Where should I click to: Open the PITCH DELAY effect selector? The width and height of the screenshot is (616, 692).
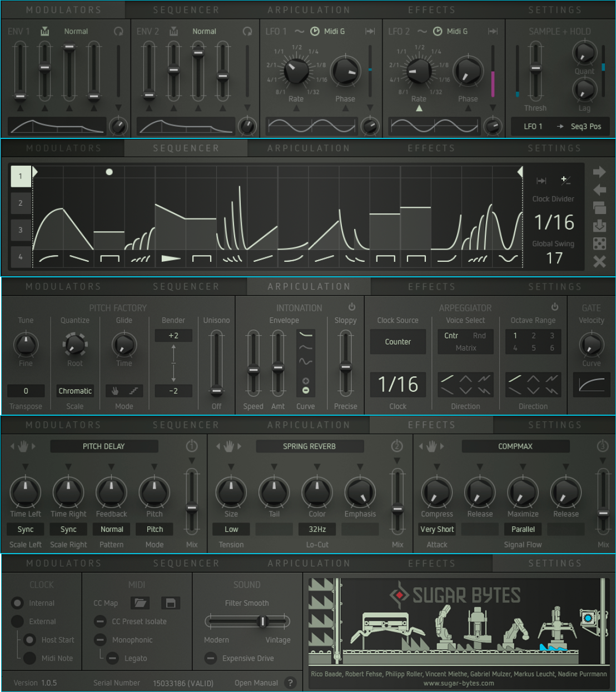tap(104, 446)
